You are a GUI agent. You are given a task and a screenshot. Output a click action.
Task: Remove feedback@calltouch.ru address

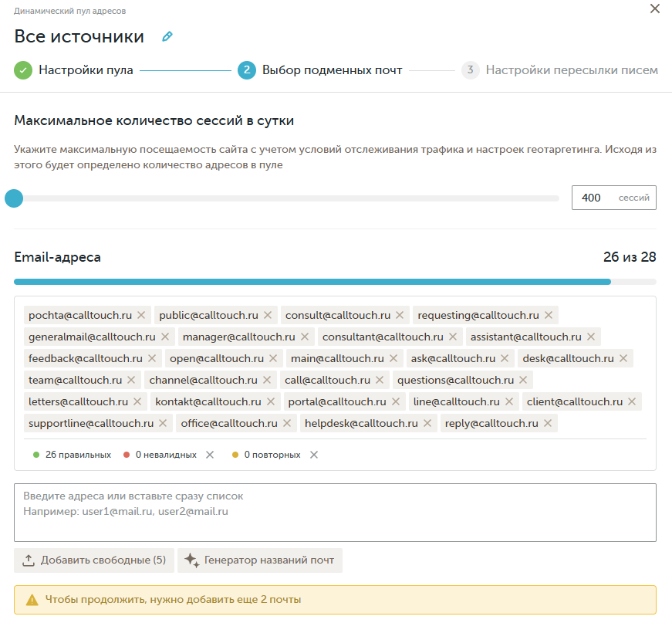pos(152,358)
